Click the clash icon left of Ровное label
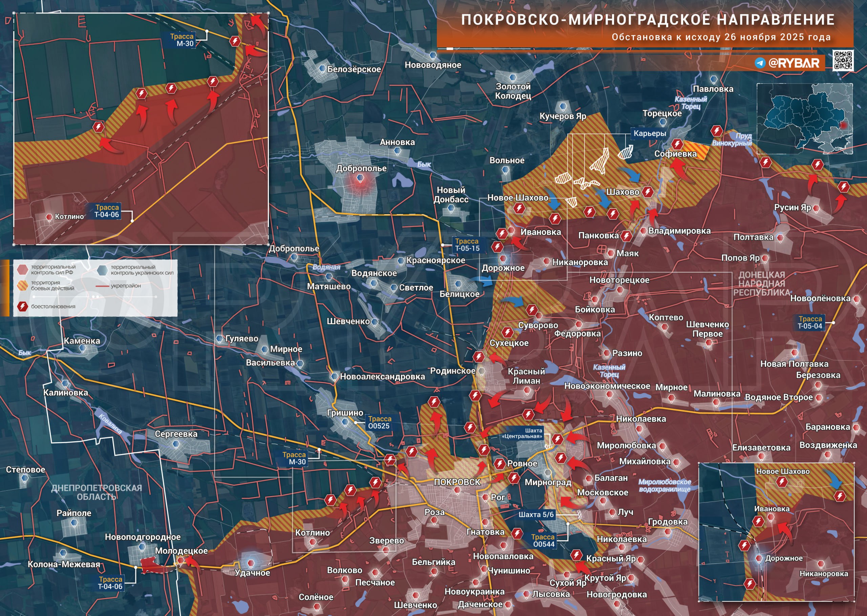 (500, 463)
